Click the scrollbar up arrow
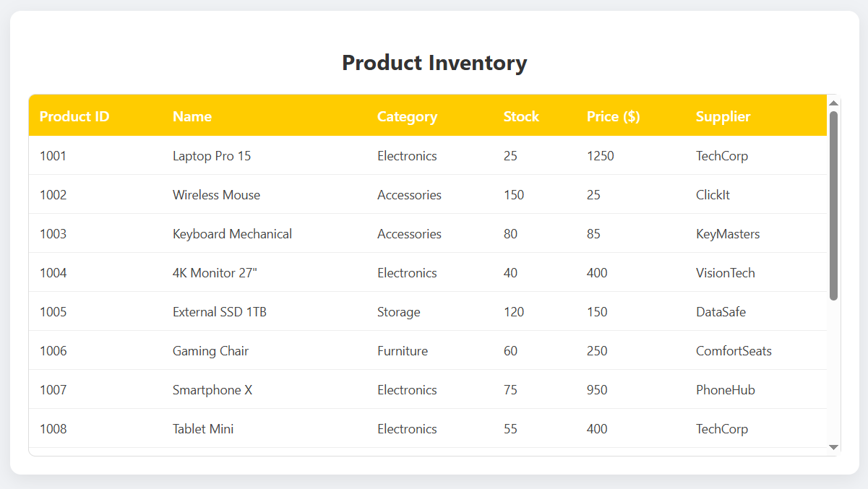 tap(833, 101)
